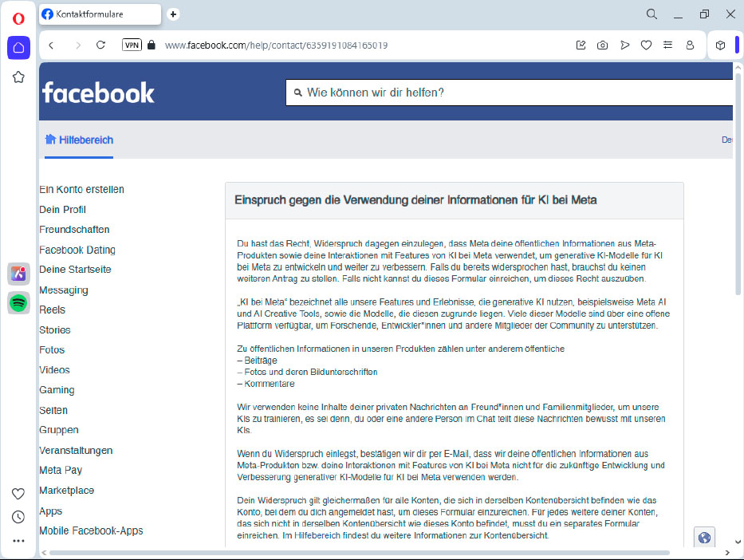The width and height of the screenshot is (744, 560).
Task: Open the bookmarks star in the sidebar
Action: pos(18,77)
